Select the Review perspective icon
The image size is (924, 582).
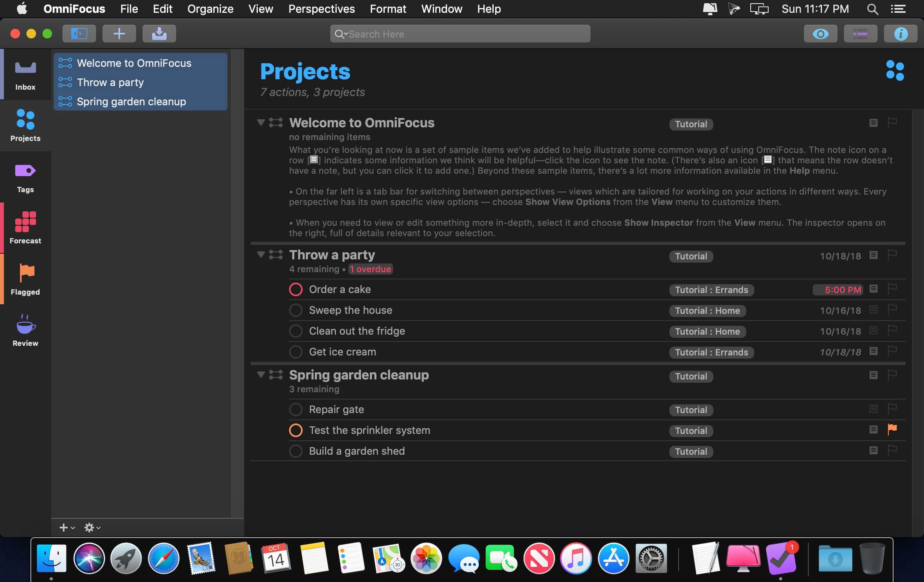(x=25, y=329)
